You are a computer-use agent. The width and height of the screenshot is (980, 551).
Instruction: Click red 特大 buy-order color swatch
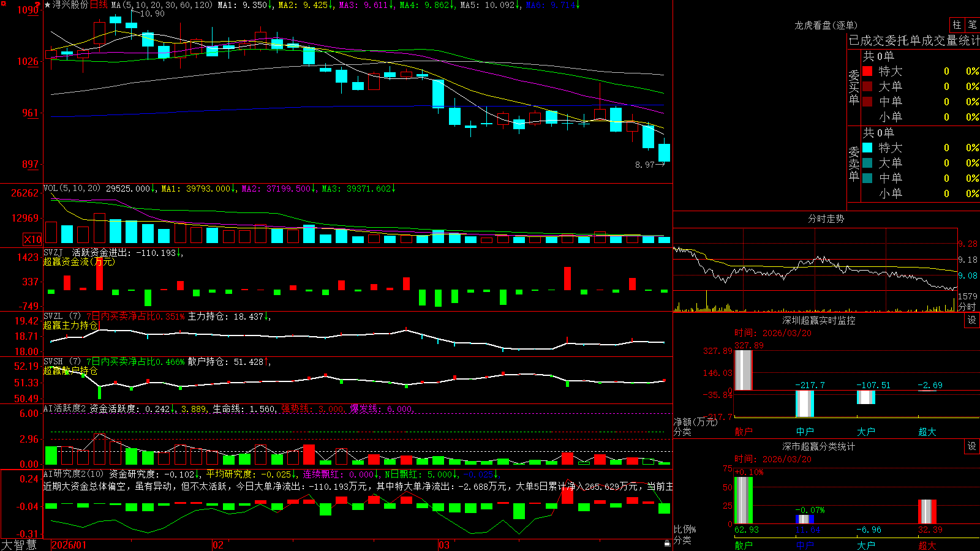point(867,71)
